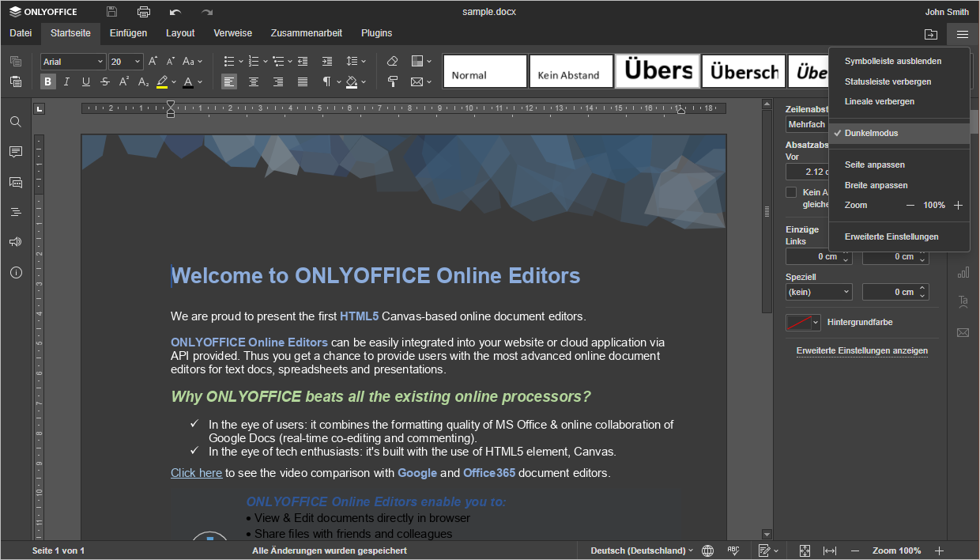The image size is (980, 560).
Task: Increase font size with the larger A icon
Action: [x=153, y=61]
